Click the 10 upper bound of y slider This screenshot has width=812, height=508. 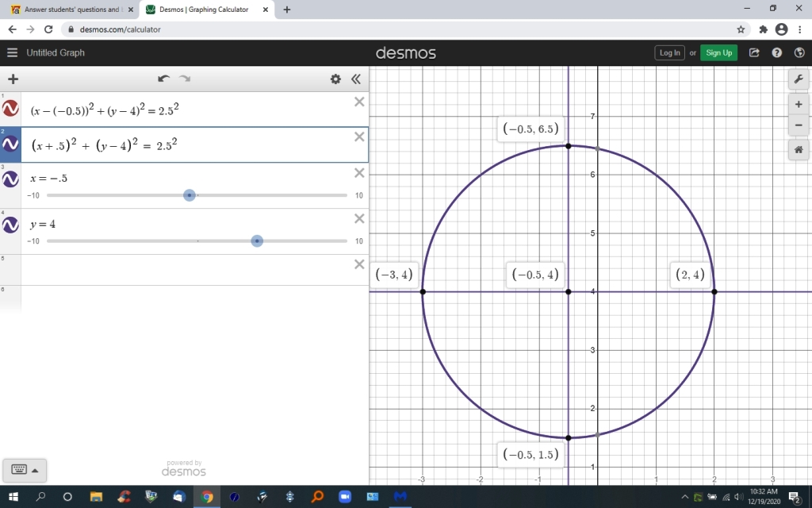[359, 241]
